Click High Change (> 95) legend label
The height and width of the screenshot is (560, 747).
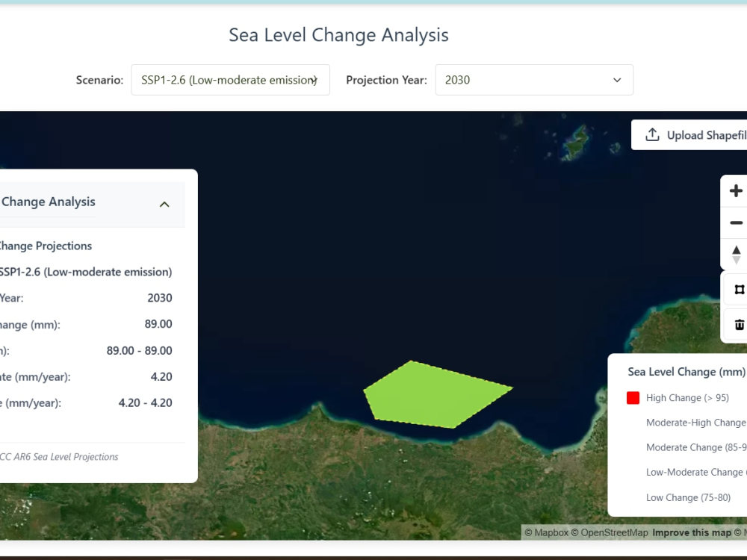[687, 398]
